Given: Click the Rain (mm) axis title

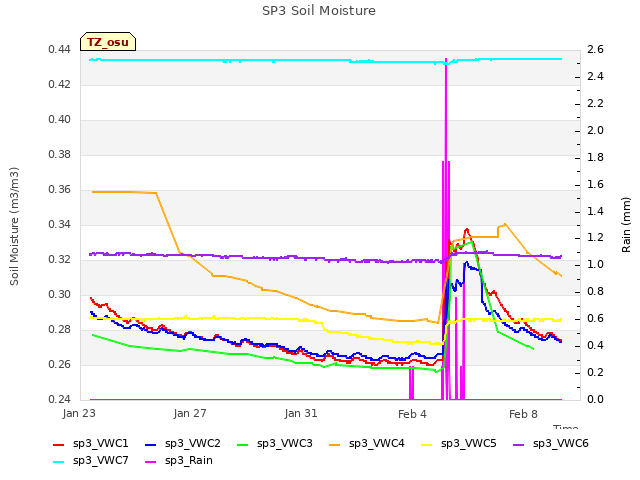Looking at the screenshot, I should pyautogui.click(x=626, y=225).
